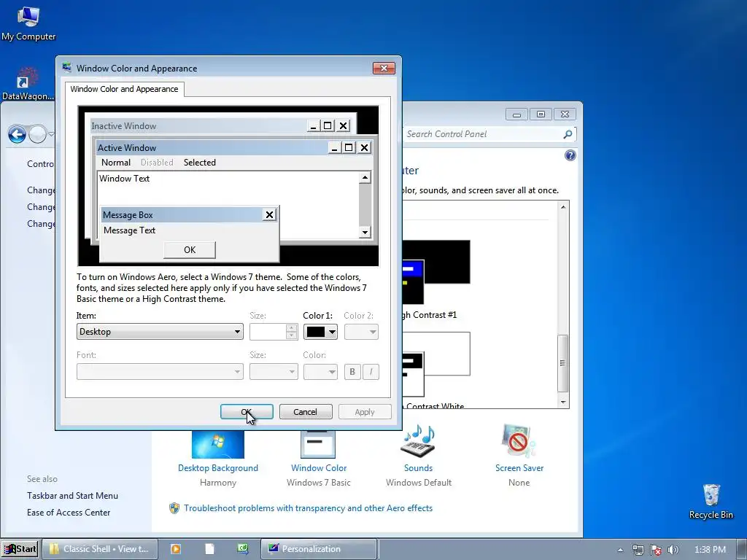Click the blank document taskbar icon
This screenshot has height=560, width=747.
coord(209,548)
